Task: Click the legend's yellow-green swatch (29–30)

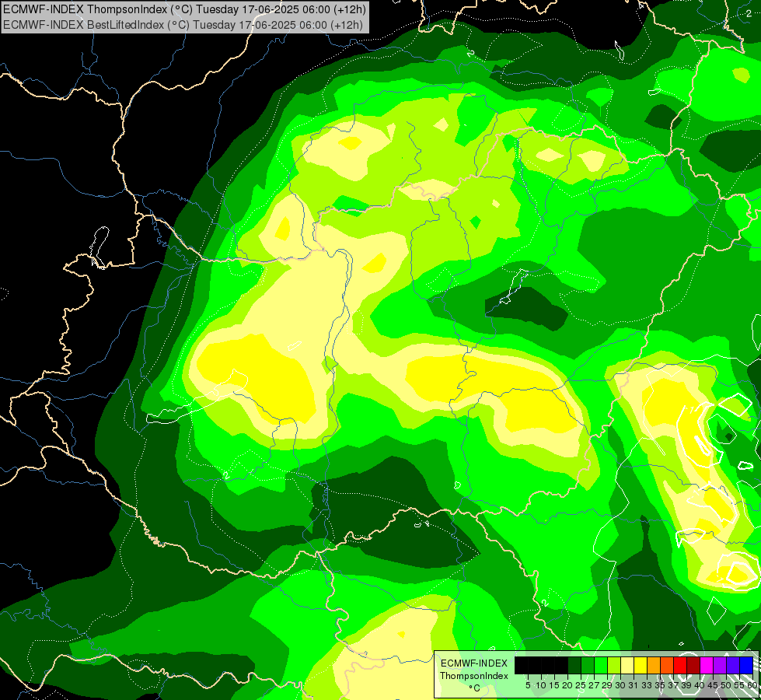Action: (x=613, y=665)
